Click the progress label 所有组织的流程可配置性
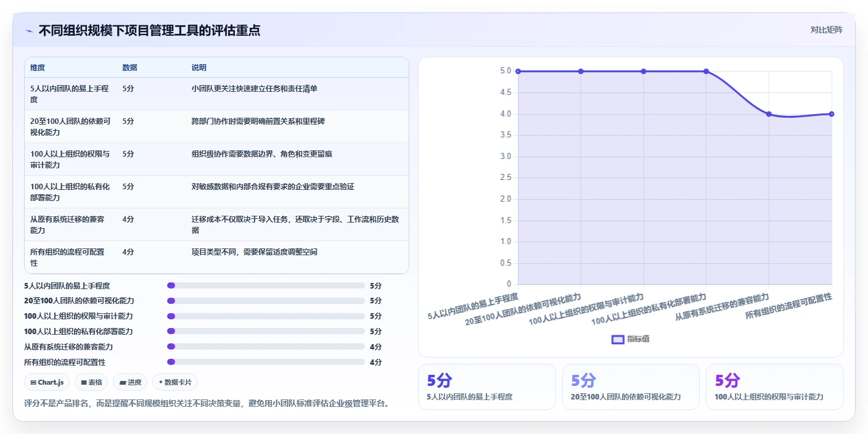868x434 pixels. [65, 362]
